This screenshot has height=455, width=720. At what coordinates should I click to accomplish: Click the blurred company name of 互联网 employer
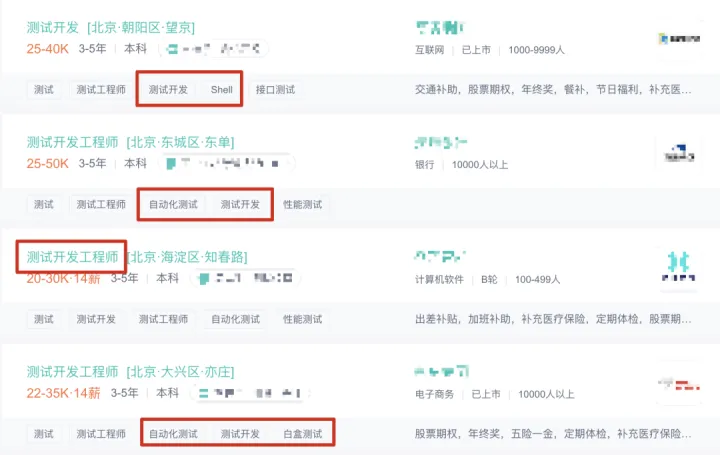point(440,28)
